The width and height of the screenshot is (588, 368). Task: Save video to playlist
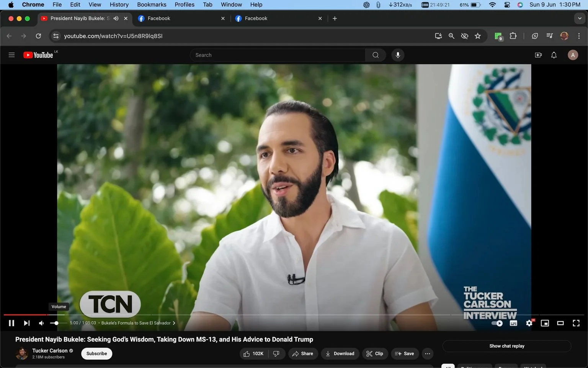point(405,353)
